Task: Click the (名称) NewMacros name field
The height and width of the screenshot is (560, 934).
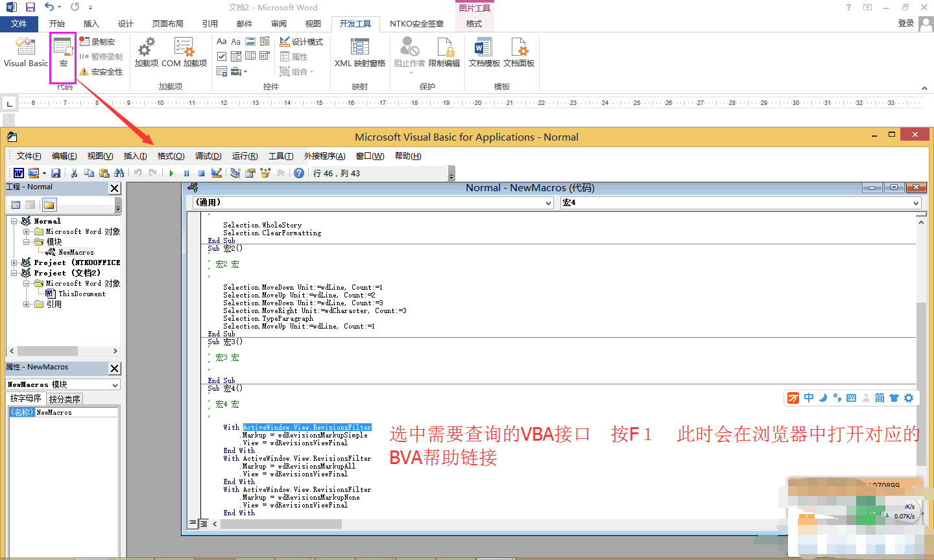Action: (x=64, y=412)
